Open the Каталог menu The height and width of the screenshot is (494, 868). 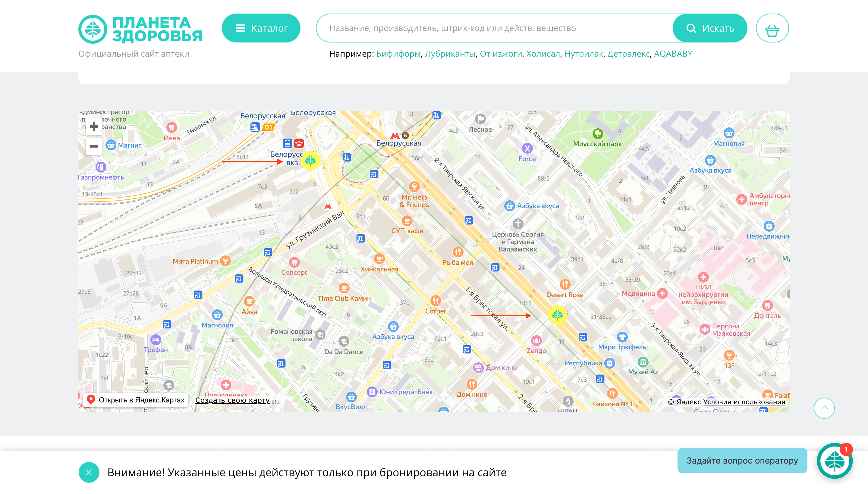click(261, 28)
